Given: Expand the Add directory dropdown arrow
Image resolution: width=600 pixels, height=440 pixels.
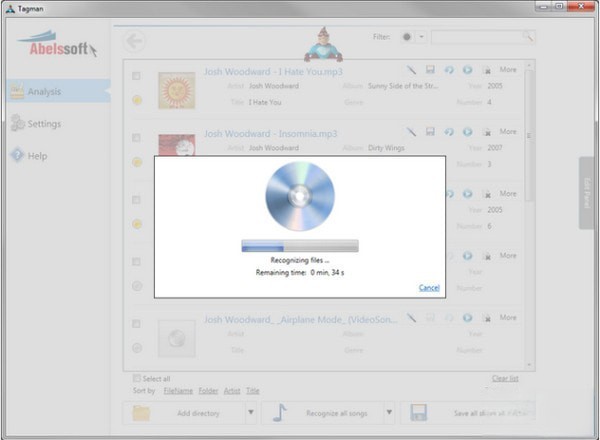Looking at the screenshot, I should 251,412.
